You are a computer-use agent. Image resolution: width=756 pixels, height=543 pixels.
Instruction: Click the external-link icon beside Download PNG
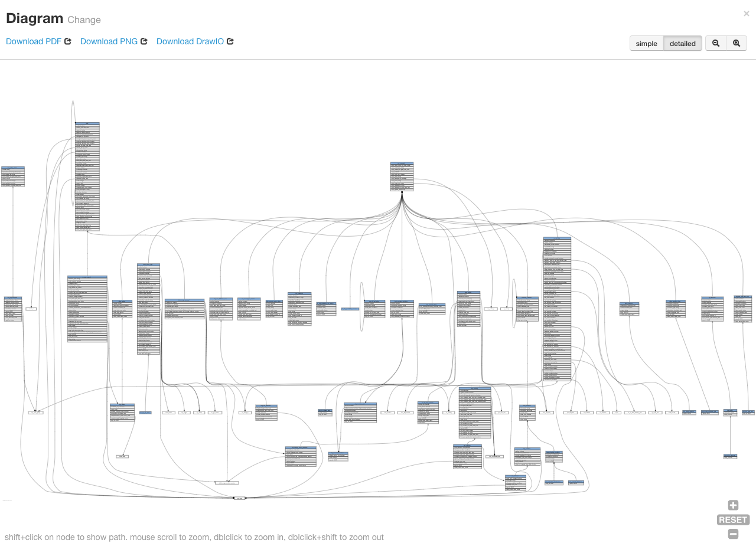(x=144, y=41)
